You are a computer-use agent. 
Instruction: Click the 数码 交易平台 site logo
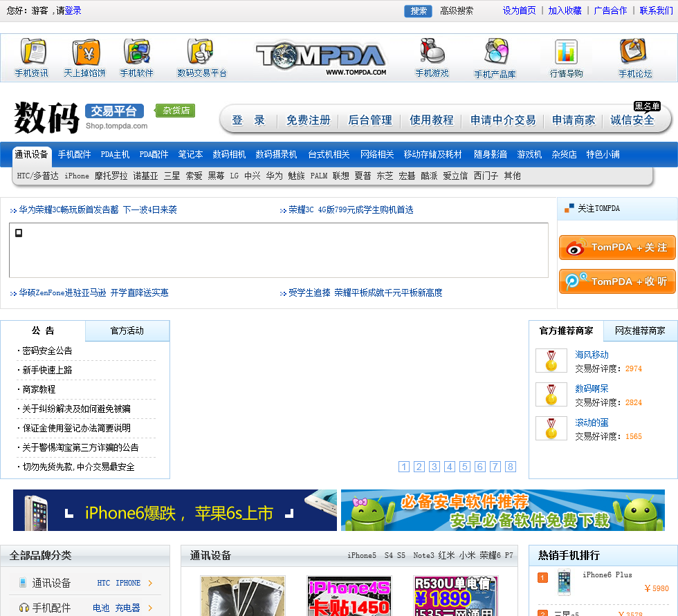[80, 118]
